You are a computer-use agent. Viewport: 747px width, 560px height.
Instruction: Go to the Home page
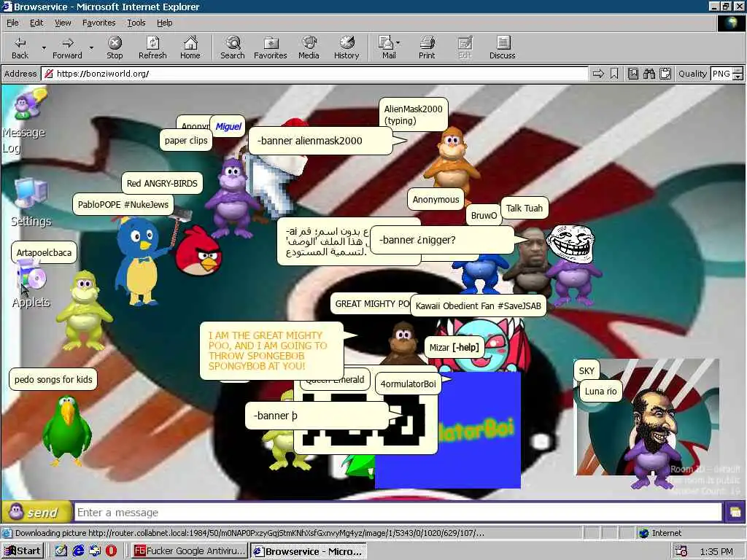coord(190,47)
